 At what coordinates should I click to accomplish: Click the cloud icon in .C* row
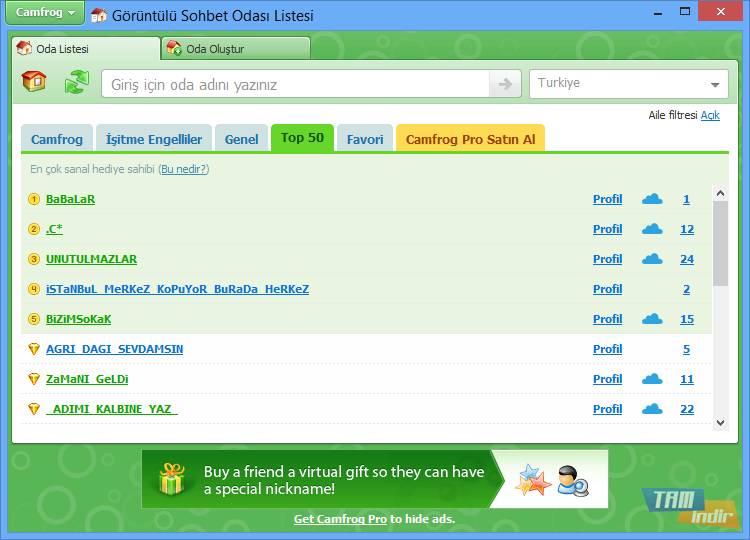pos(652,229)
